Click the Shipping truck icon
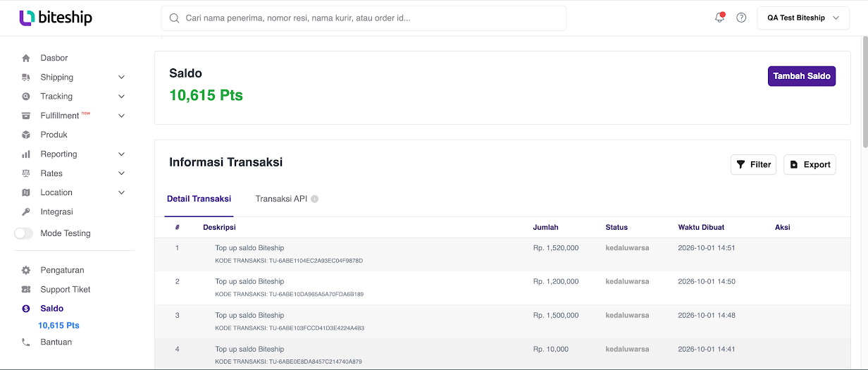868x370 pixels. tap(26, 78)
